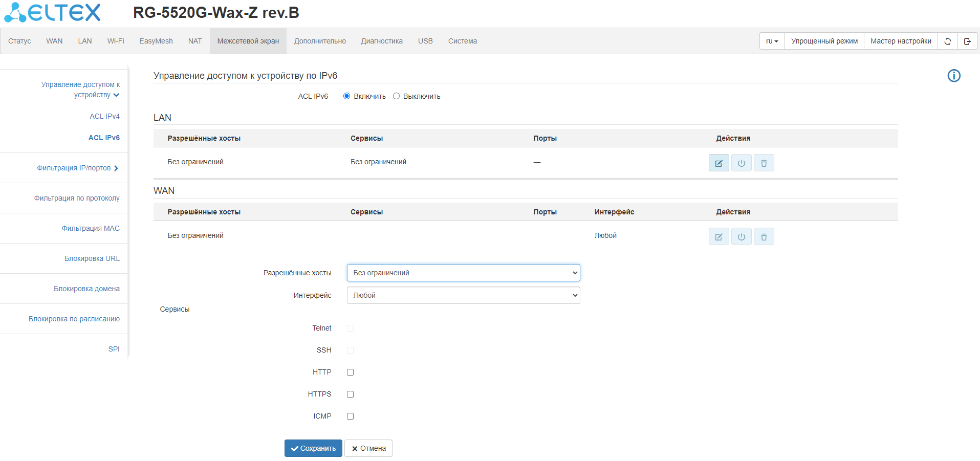Check the HTTPS service checkbox

(350, 394)
